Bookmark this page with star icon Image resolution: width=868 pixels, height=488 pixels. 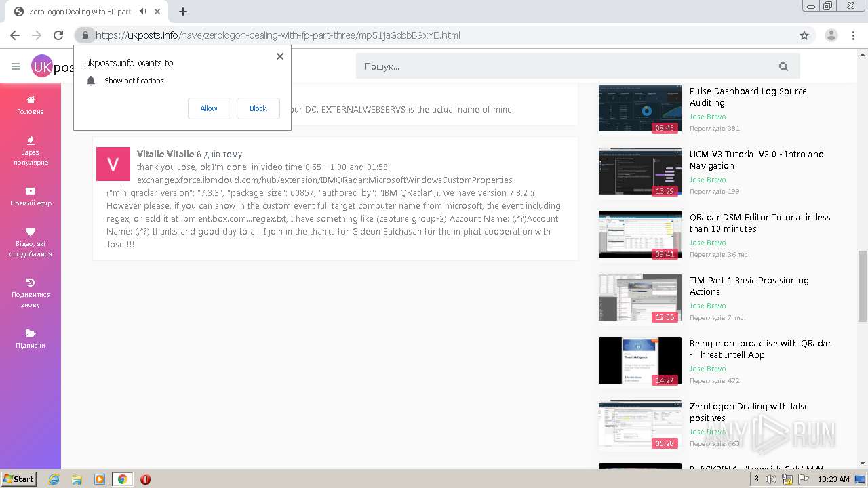(x=804, y=35)
